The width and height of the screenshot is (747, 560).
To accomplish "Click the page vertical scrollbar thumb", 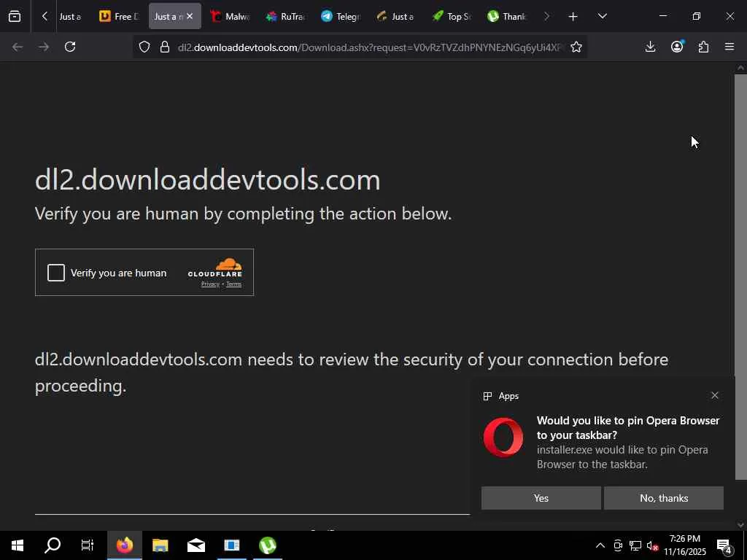I will pyautogui.click(x=740, y=276).
